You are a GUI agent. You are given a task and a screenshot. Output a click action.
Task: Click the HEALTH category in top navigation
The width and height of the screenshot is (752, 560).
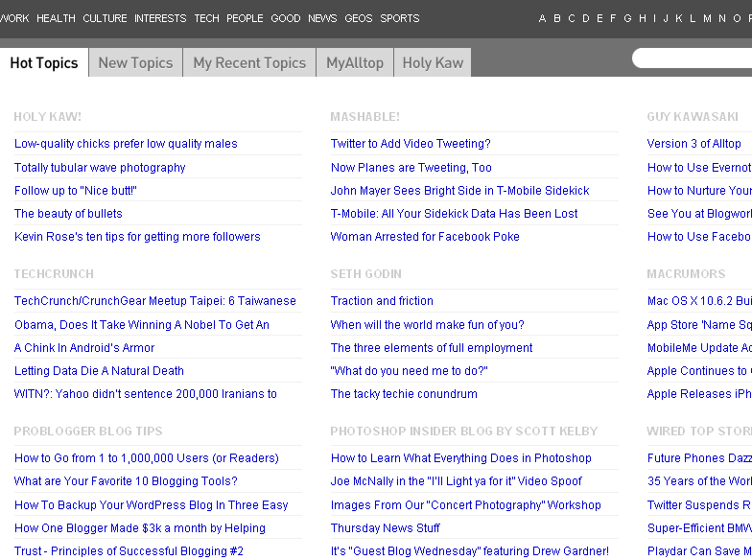(x=56, y=18)
